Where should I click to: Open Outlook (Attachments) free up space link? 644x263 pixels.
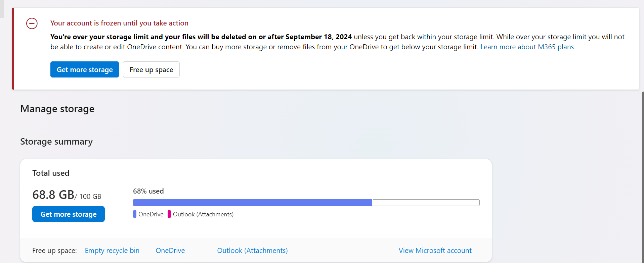(x=252, y=251)
